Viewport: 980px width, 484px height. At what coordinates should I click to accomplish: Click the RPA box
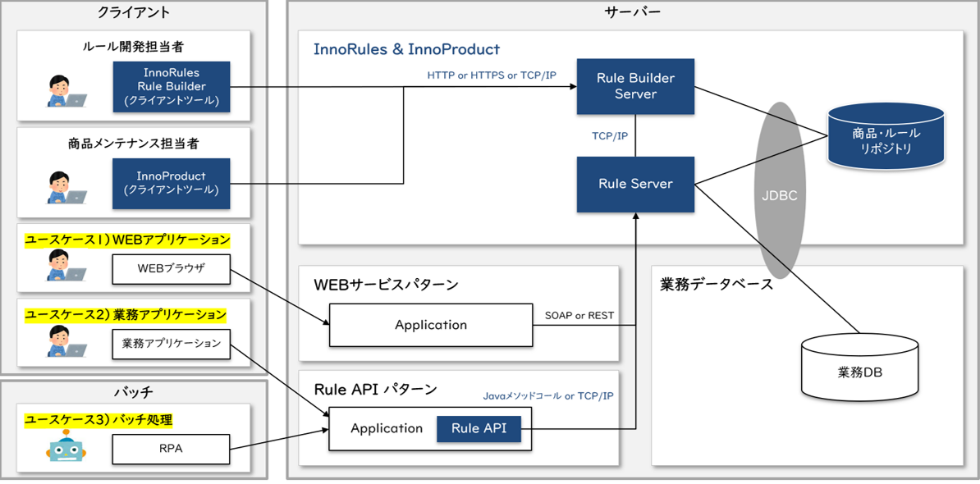172,449
